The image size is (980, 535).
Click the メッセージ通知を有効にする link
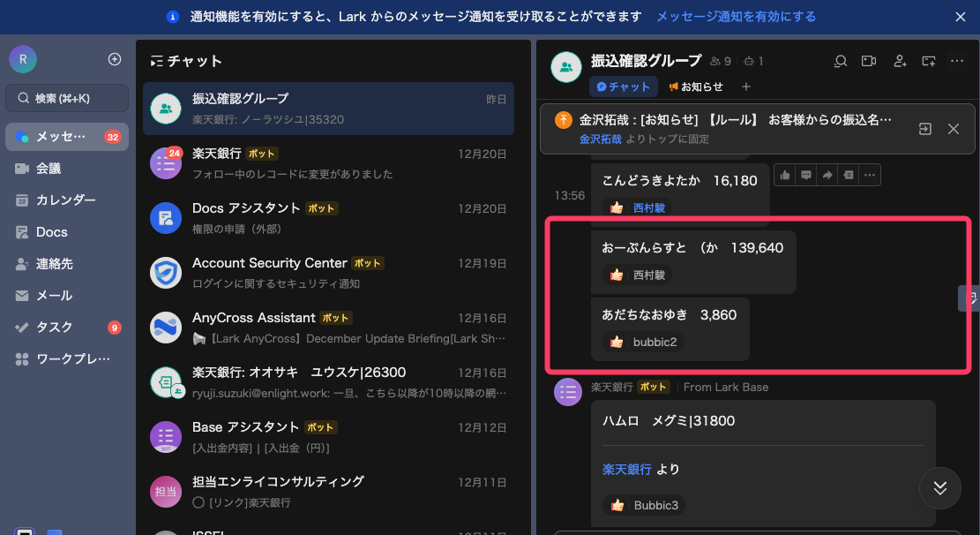click(737, 17)
